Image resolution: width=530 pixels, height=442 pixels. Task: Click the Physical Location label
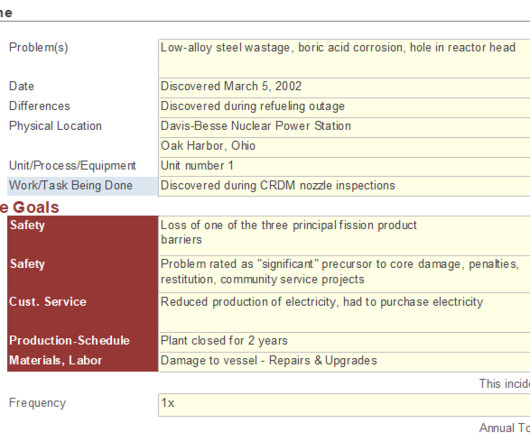pos(55,126)
